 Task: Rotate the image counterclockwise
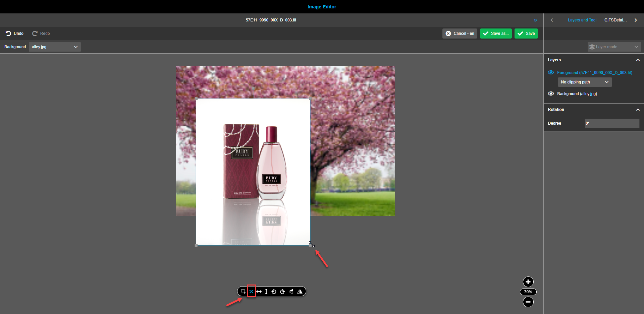[274, 291]
